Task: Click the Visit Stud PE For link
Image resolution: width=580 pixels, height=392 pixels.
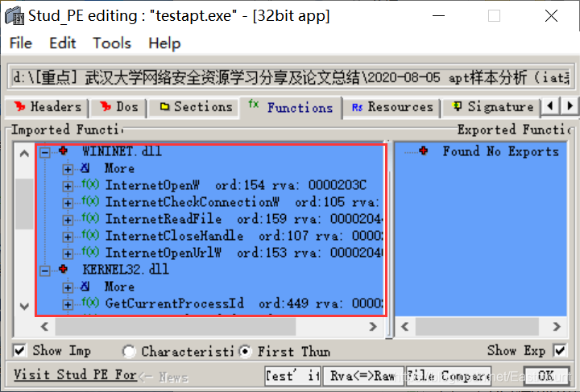Action: 75,375
